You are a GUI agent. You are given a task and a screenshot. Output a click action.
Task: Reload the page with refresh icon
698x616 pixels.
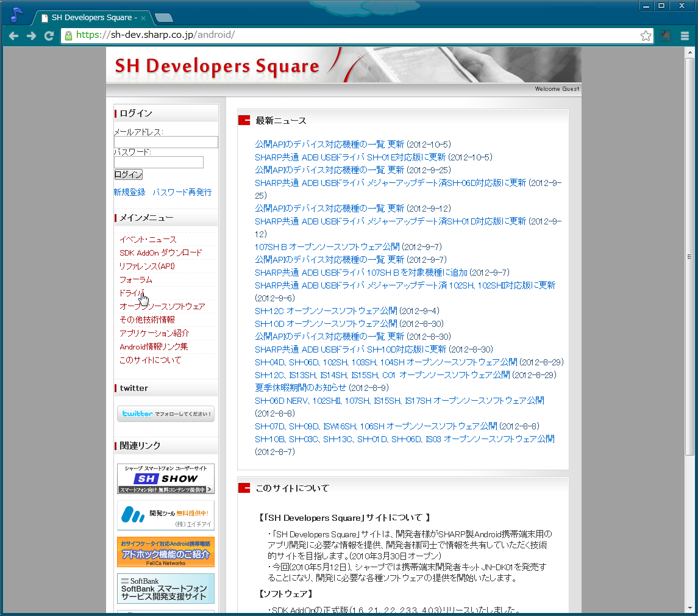point(49,35)
